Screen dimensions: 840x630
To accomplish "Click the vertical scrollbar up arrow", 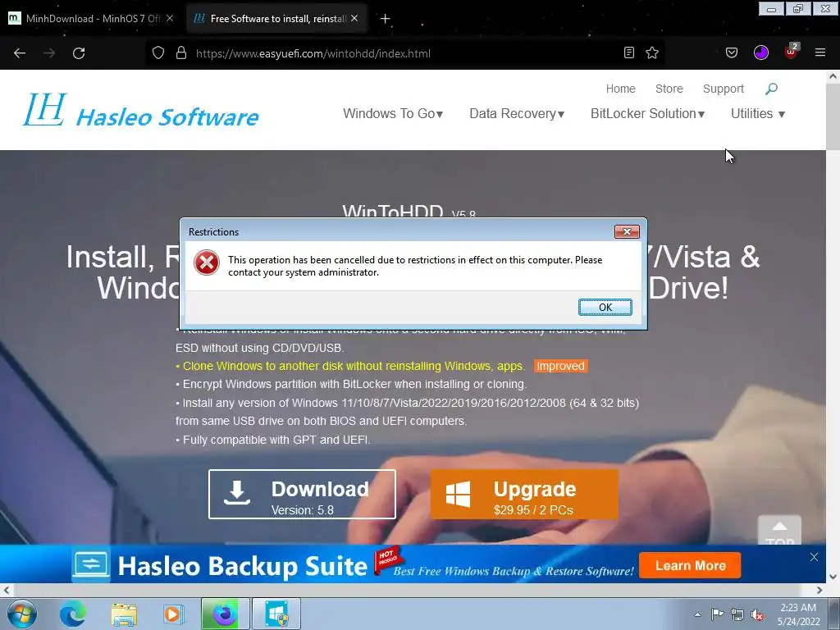I will click(833, 76).
